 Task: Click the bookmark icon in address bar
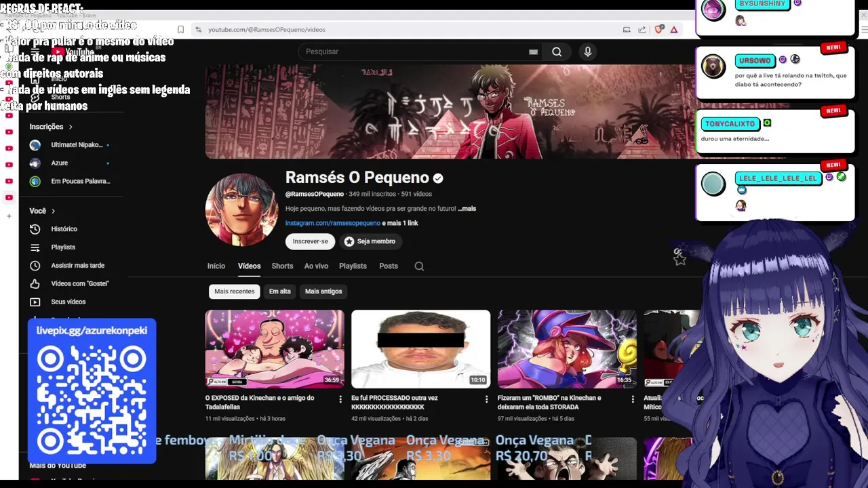pyautogui.click(x=180, y=29)
